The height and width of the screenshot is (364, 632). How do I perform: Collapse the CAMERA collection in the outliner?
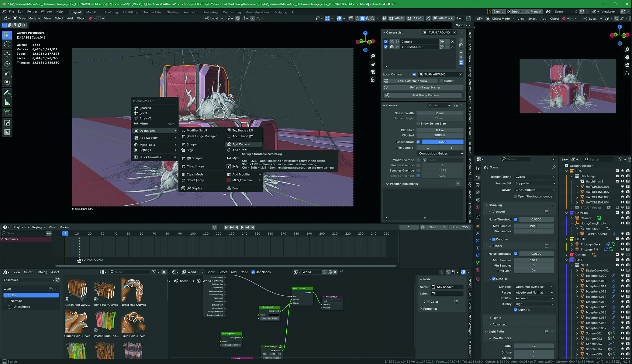566,213
